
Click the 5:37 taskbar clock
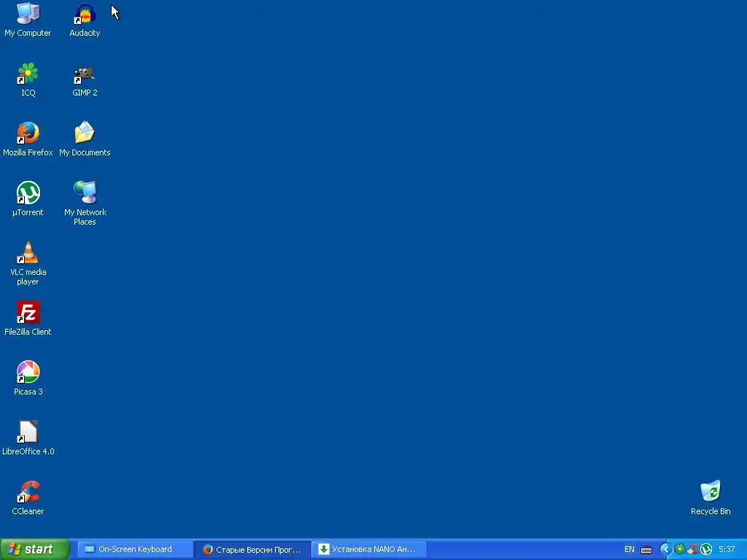click(x=727, y=550)
